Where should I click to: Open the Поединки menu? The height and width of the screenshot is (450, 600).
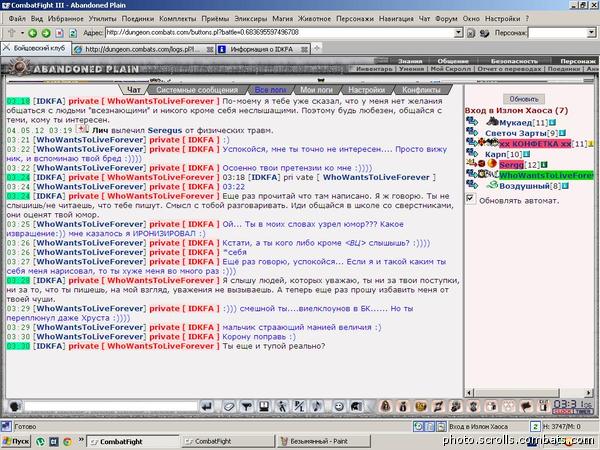[138, 18]
